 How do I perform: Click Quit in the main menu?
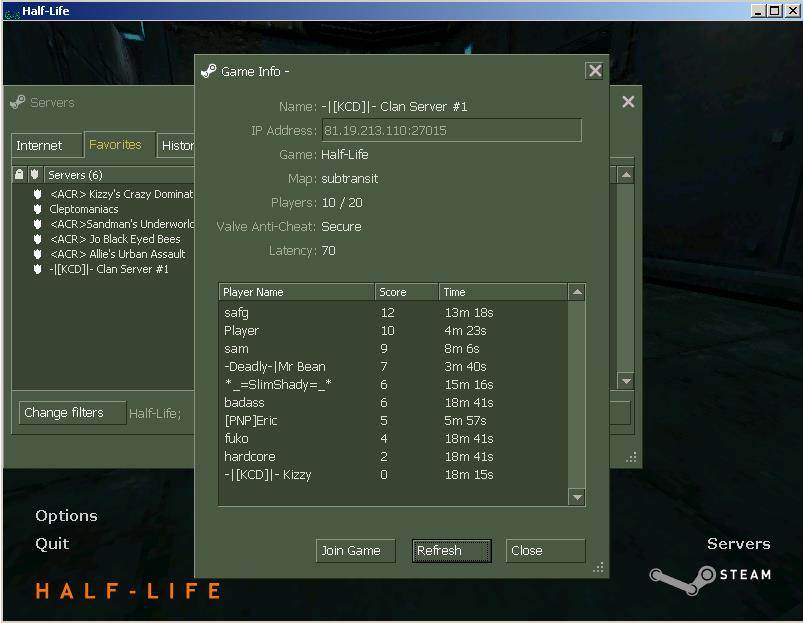(x=52, y=544)
